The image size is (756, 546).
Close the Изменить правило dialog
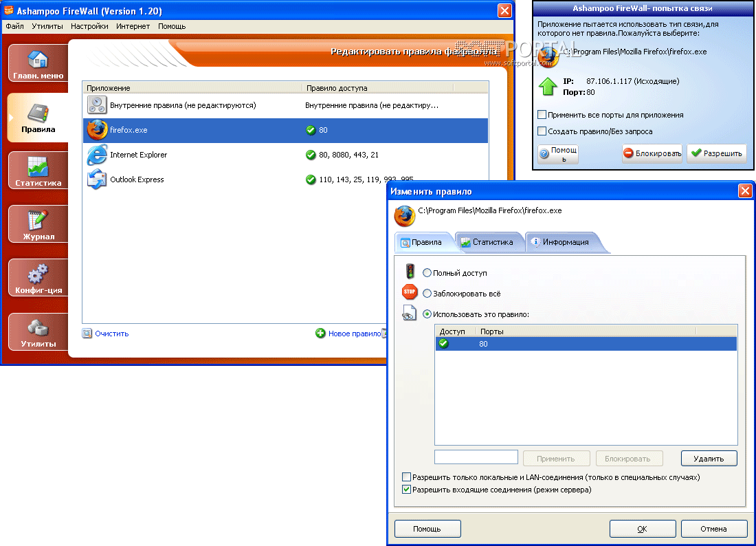tap(745, 191)
